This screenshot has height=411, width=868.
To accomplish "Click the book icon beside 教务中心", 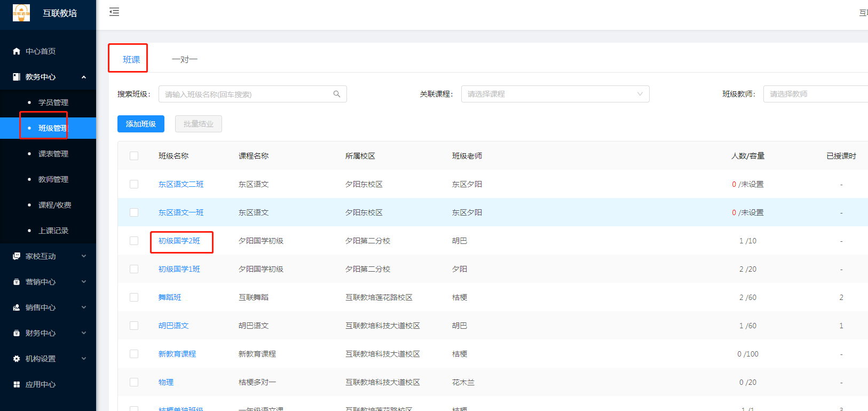I will pyautogui.click(x=17, y=77).
